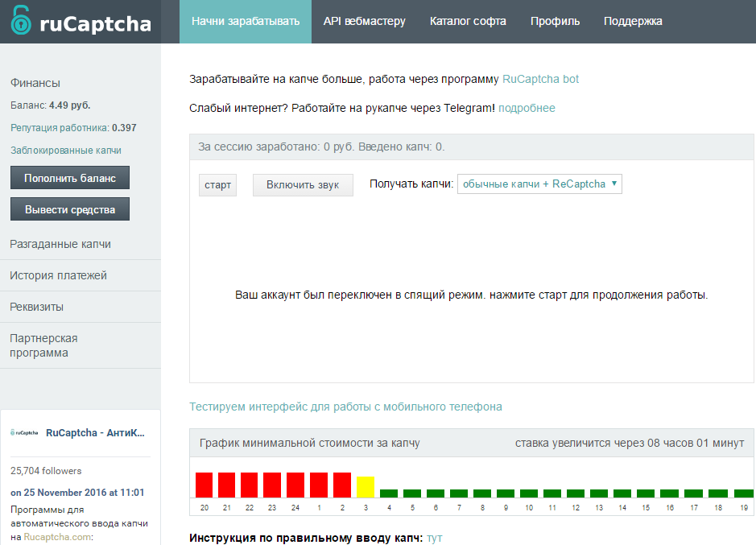Viewport: 756px width, 545px height.
Task: Click the green bar for hour 10
Action: coord(529,493)
